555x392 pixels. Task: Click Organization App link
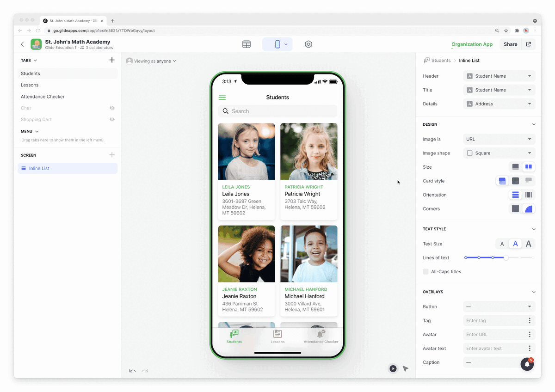click(472, 44)
